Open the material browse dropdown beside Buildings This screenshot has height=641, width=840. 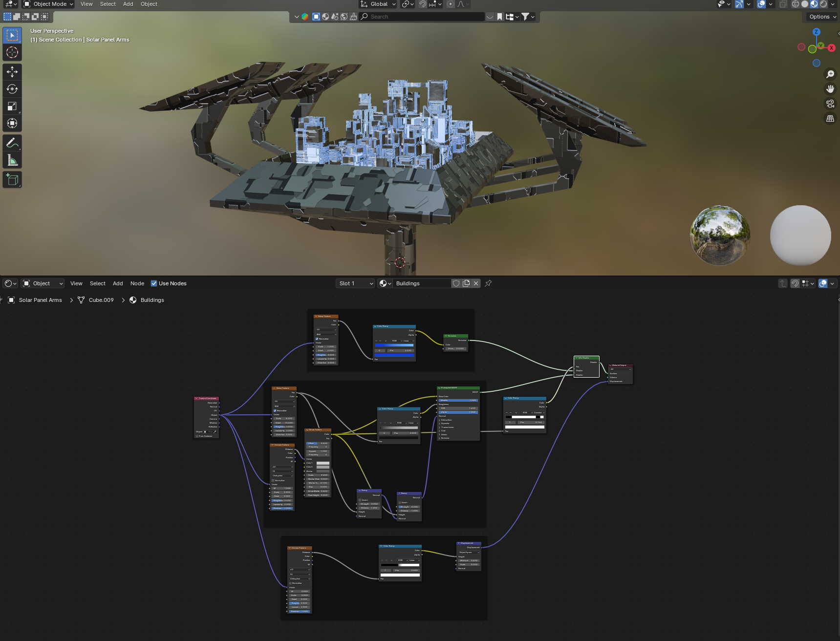tap(385, 283)
